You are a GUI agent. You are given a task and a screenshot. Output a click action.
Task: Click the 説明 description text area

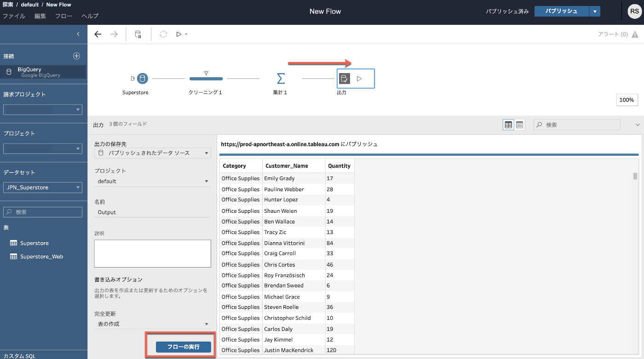click(153, 253)
